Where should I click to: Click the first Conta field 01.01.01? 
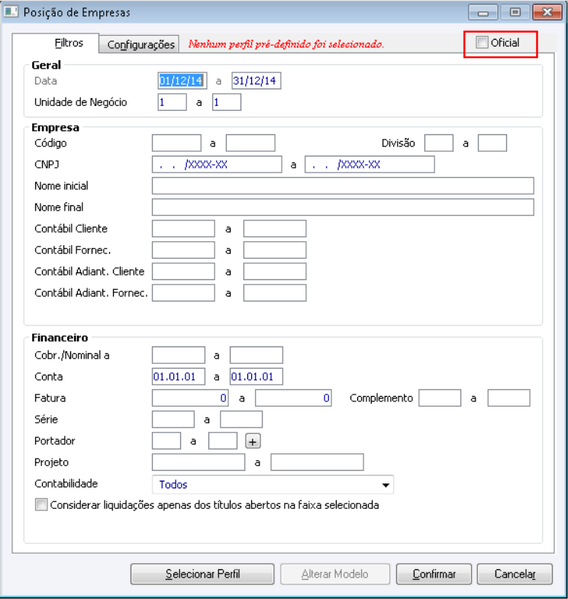coord(178,376)
